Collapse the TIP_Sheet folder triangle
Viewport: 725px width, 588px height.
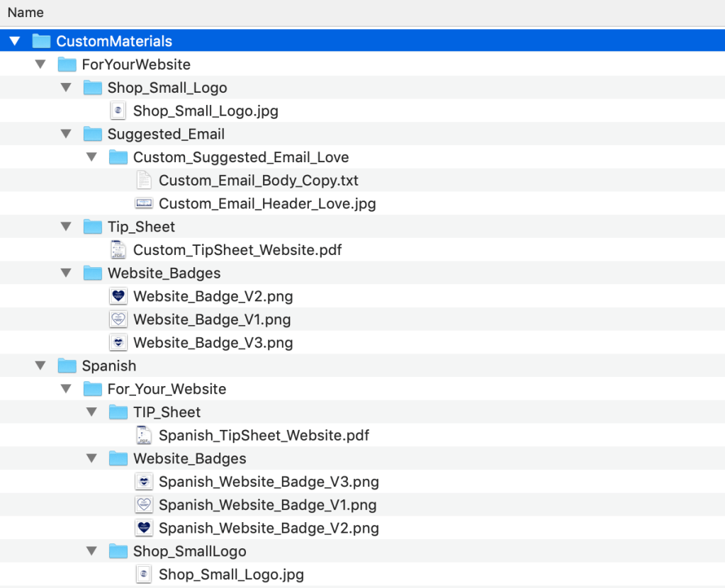coord(92,412)
